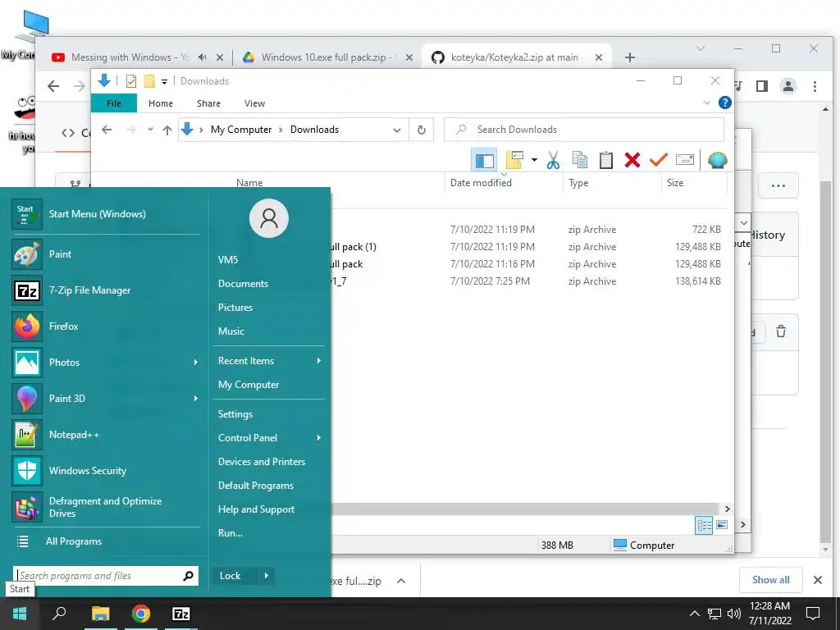Click the Search programs and files box
The image size is (840, 630).
[x=106, y=576]
